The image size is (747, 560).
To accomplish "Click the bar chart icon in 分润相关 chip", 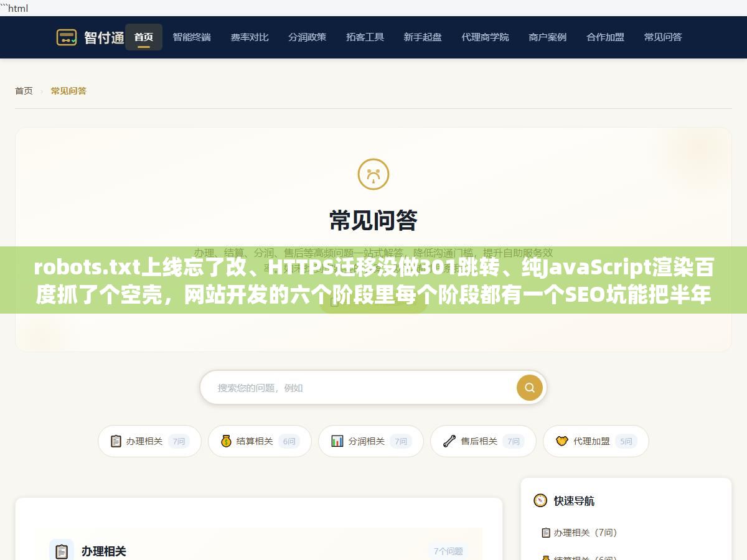I will coord(337,441).
